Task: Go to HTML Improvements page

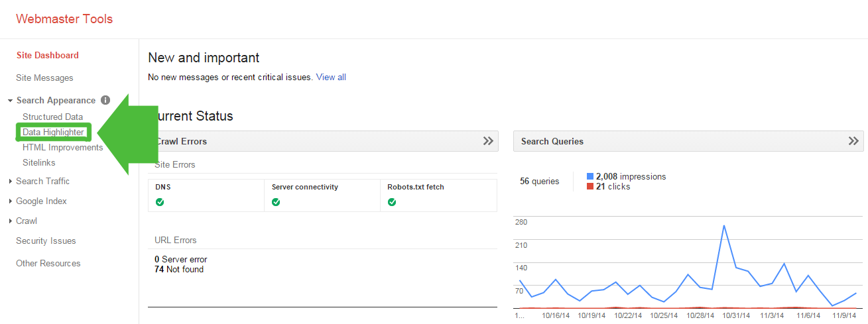Action: 62,147
